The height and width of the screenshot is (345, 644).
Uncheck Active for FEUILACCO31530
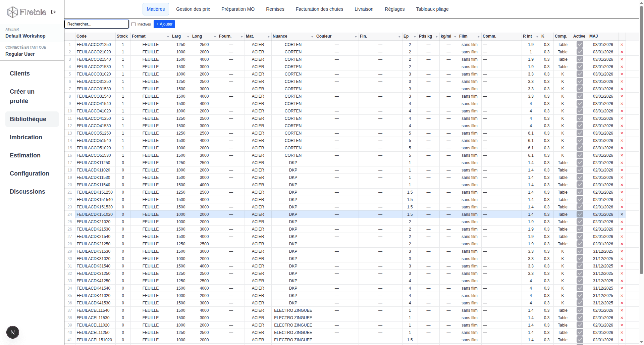(580, 89)
